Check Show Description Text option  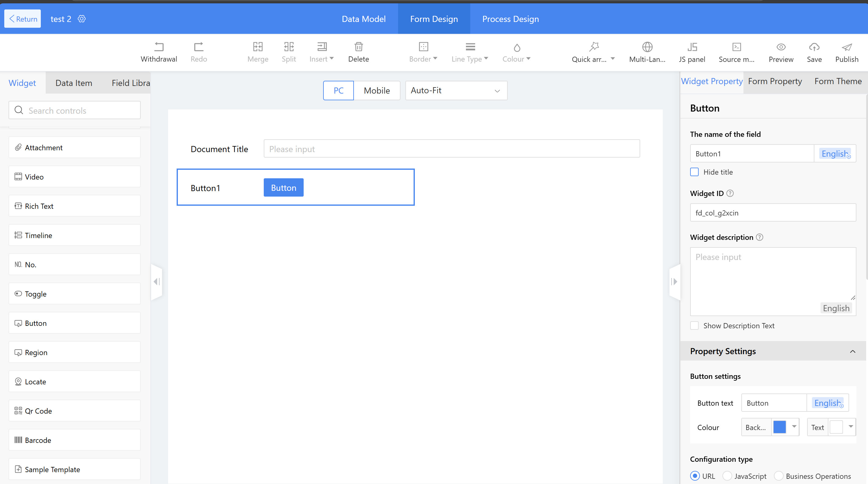(x=694, y=326)
